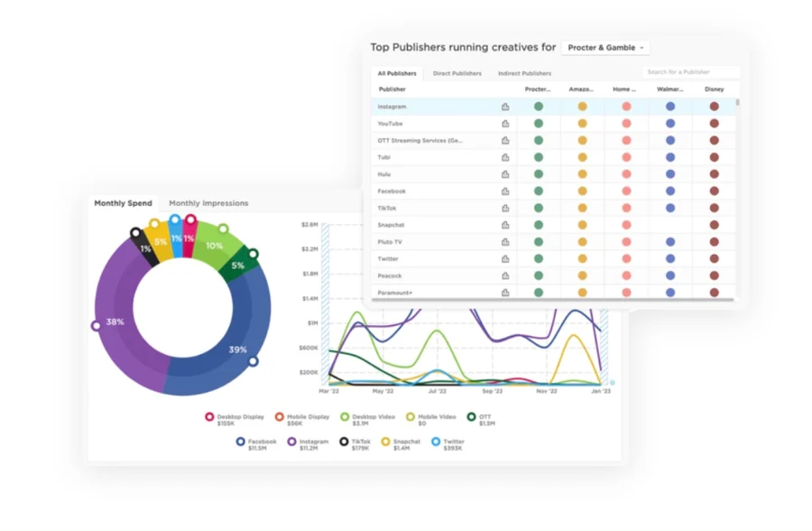Image resolution: width=812 pixels, height=531 pixels.
Task: Select the blue Walmart dot in the TikTok row
Action: [670, 208]
